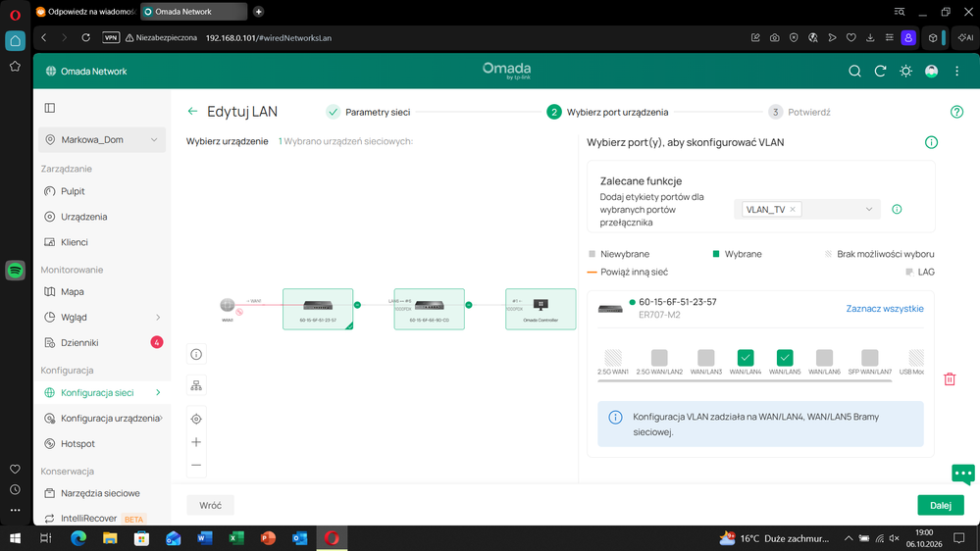Open File Explorer from the taskbar
Screen dimensions: 980x551
click(x=110, y=538)
